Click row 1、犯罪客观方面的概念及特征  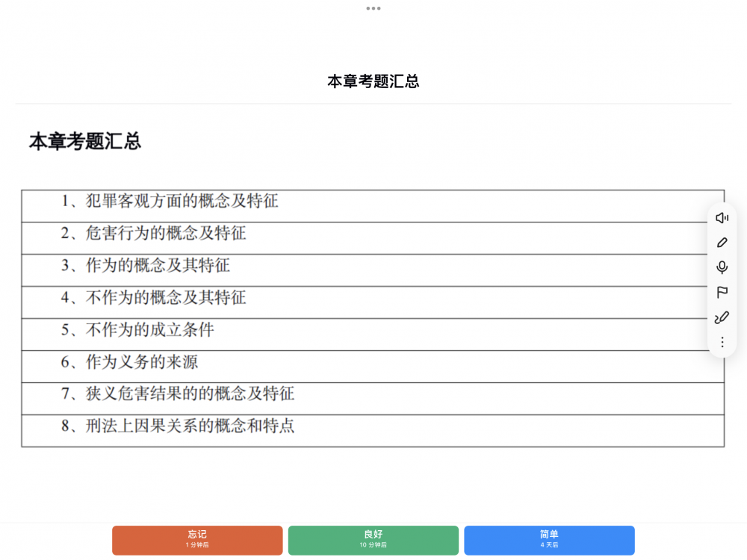373,206
